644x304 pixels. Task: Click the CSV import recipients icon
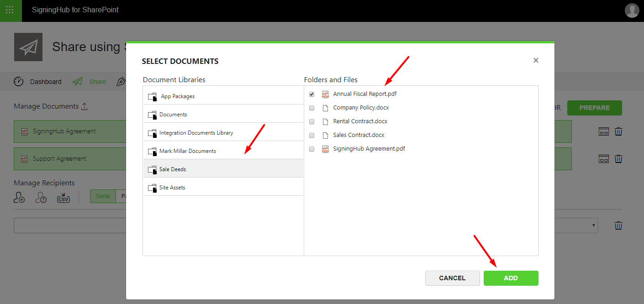pyautogui.click(x=63, y=197)
